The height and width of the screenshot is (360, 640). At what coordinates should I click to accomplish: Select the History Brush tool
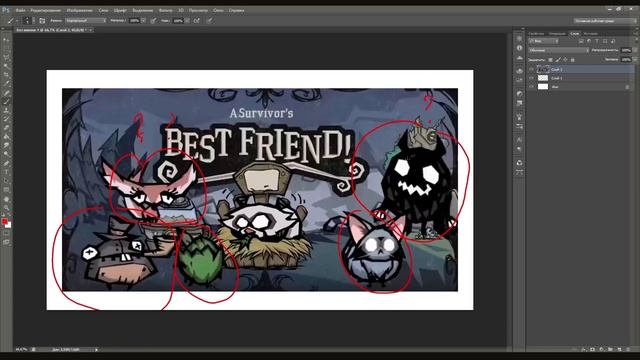pos(6,119)
